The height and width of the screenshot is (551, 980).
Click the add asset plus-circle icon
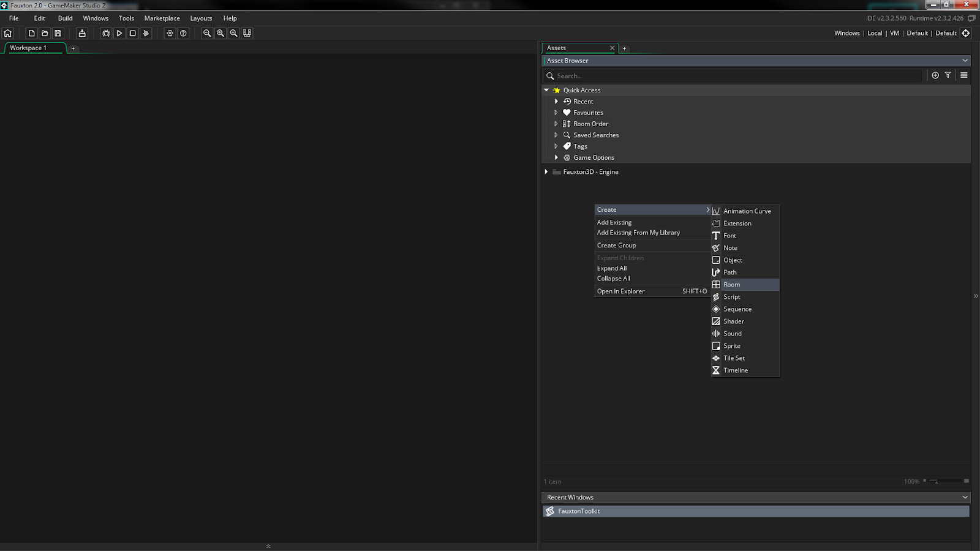(x=935, y=75)
